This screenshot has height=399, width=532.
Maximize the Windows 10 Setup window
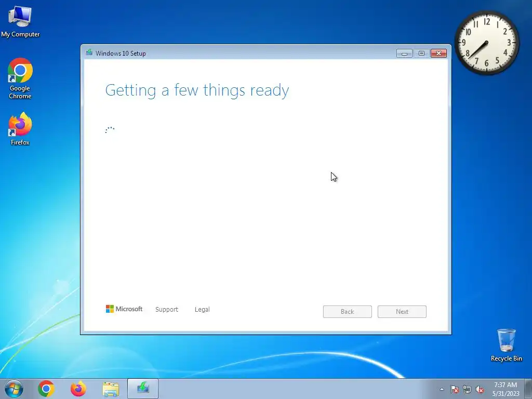pos(421,54)
